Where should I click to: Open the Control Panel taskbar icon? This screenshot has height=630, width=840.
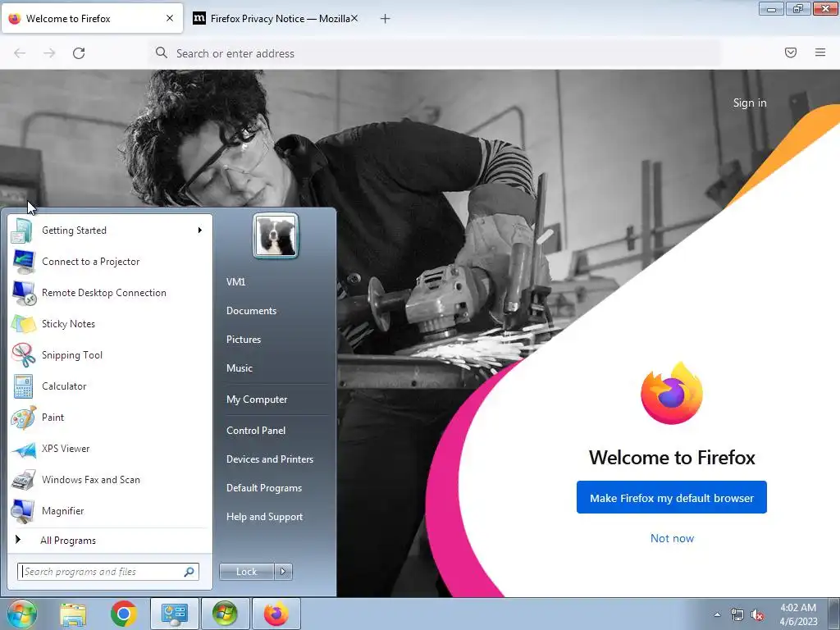pos(174,614)
